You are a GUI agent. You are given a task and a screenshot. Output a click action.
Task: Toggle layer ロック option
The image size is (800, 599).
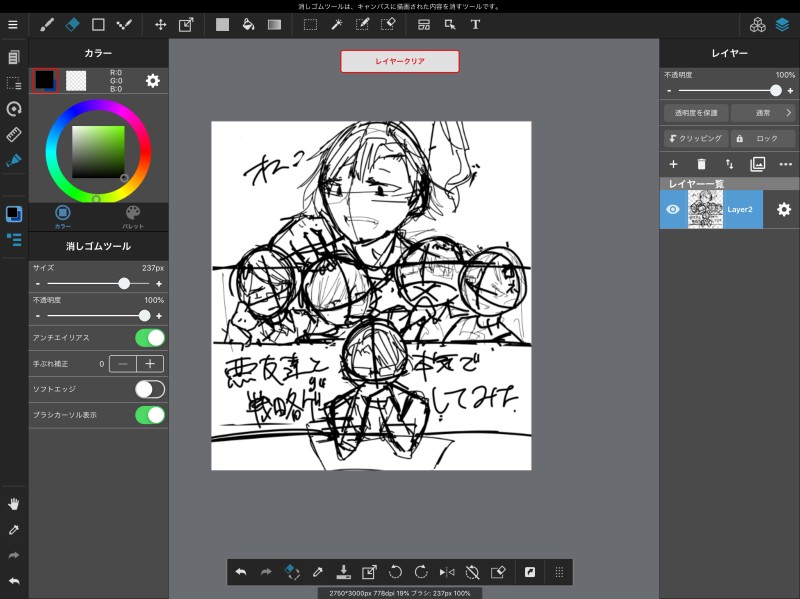pyautogui.click(x=763, y=138)
